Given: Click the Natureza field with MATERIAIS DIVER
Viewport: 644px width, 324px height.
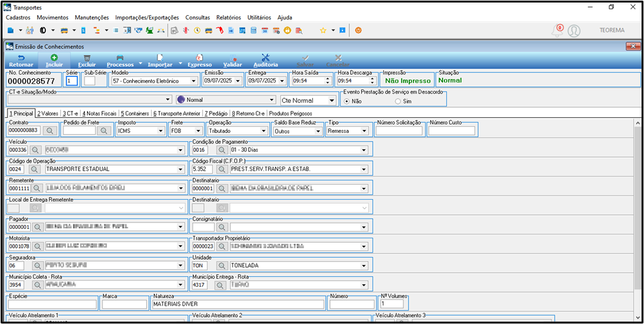Looking at the screenshot, I should point(237,304).
